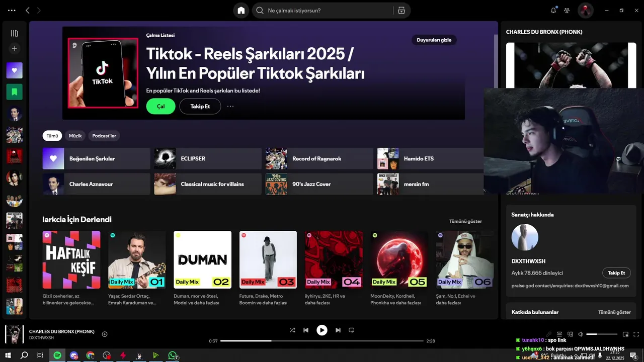Open WhatsApp from the taskbar
Screen dimensions: 644x362
pos(173,355)
